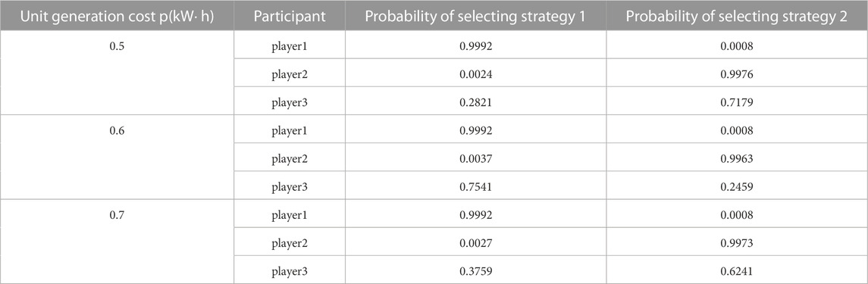868x284 pixels.
Task: Select the 0.9976 cell
Action: [x=737, y=74]
